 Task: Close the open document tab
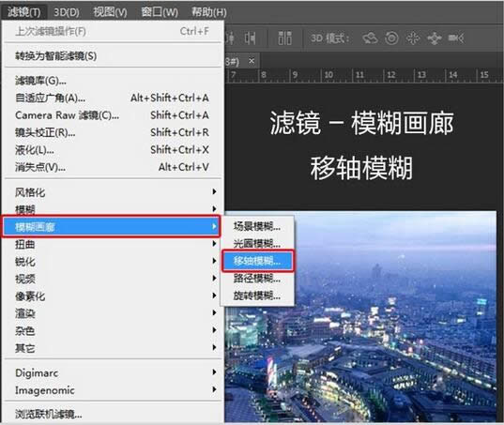click(x=252, y=61)
